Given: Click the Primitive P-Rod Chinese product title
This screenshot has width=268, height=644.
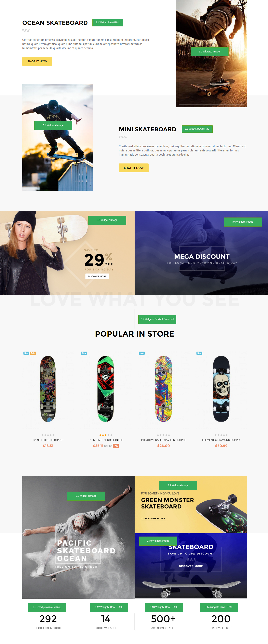Looking at the screenshot, I should click(106, 440).
